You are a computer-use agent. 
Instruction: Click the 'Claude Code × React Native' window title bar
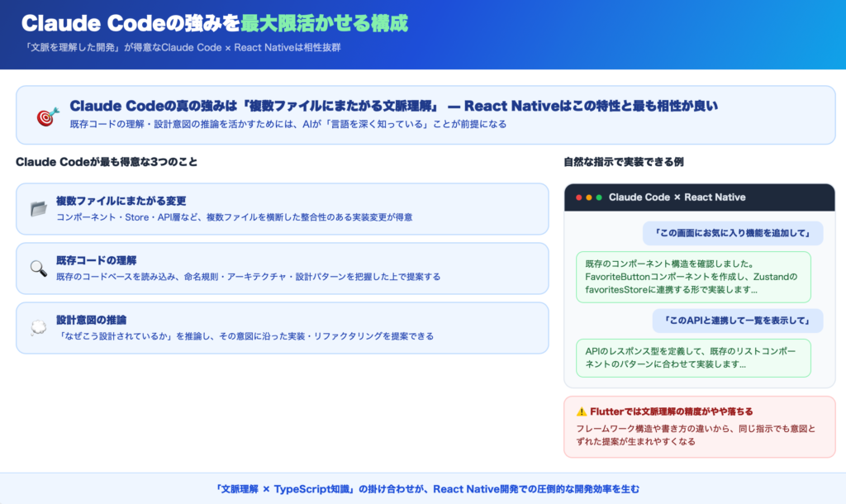click(699, 197)
